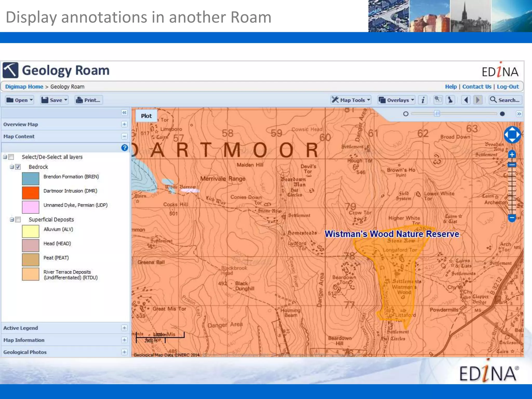
Task: Go to Digimap Home link
Action: point(24,87)
